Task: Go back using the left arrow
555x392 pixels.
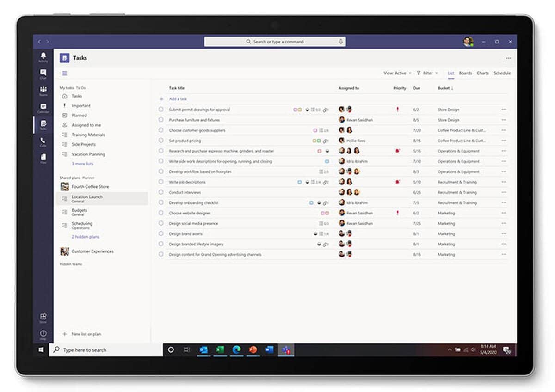Action: pos(39,42)
